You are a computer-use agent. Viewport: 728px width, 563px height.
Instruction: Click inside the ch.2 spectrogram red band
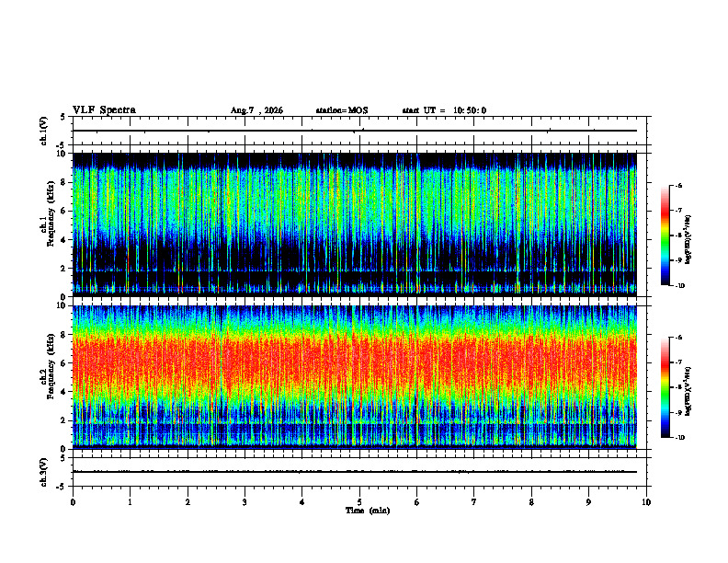coord(355,362)
